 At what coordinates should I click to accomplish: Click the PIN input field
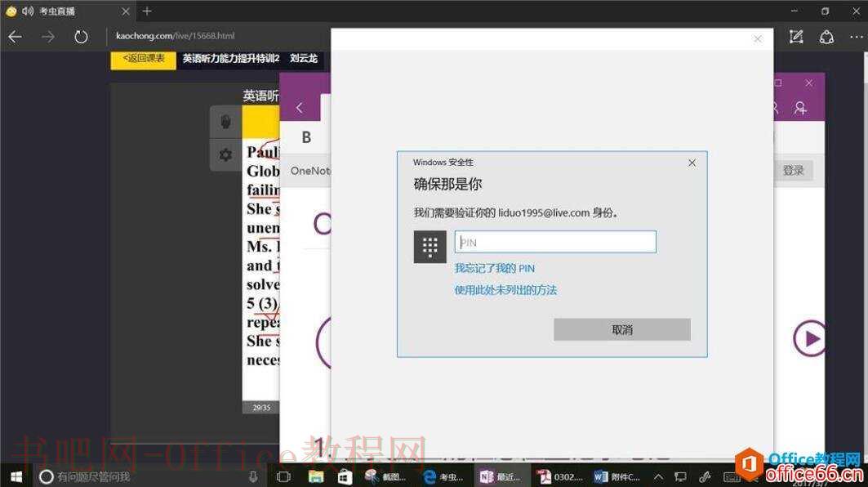[x=555, y=242]
